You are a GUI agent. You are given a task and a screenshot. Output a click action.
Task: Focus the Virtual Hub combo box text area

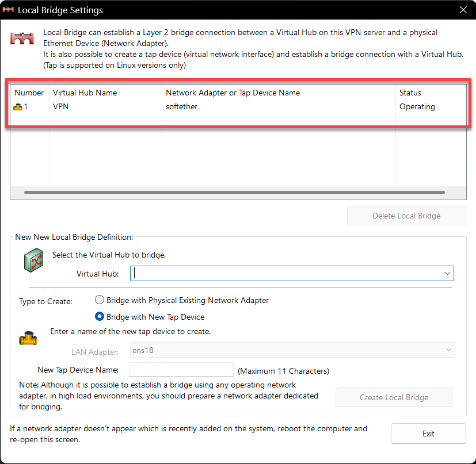pos(287,273)
